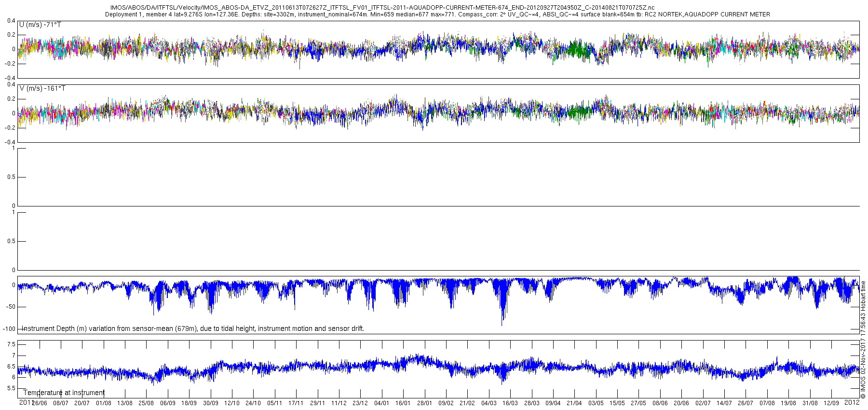The image size is (868, 410).
Task: Click the '04/01' date tick label
Action: pyautogui.click(x=381, y=403)
